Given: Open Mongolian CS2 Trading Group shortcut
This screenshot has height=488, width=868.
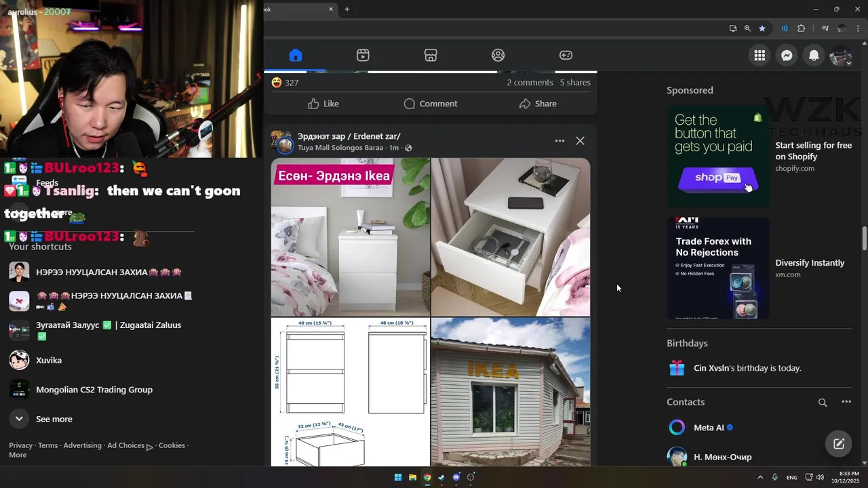Looking at the screenshot, I should click(94, 390).
